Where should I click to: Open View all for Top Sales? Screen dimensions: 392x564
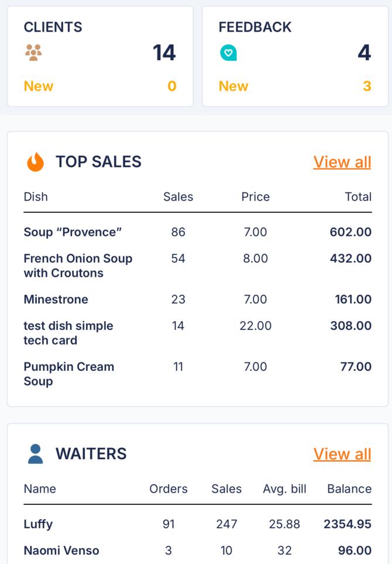(x=342, y=162)
